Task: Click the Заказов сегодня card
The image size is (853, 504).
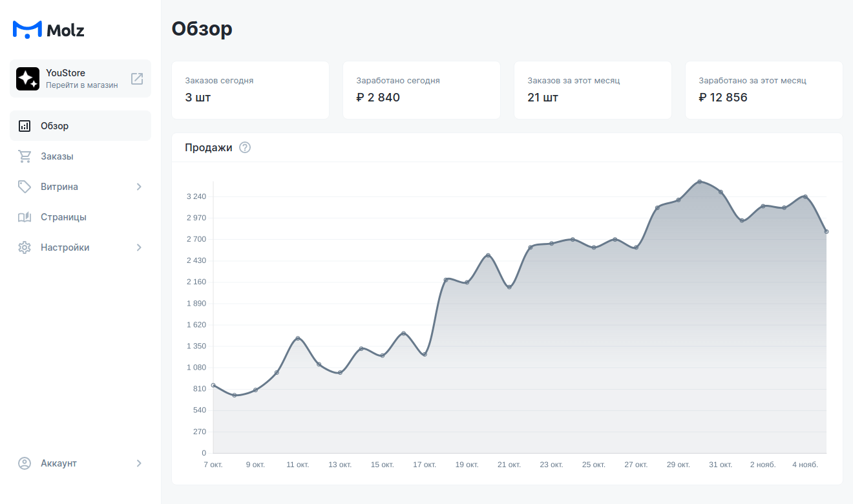Action: tap(250, 90)
